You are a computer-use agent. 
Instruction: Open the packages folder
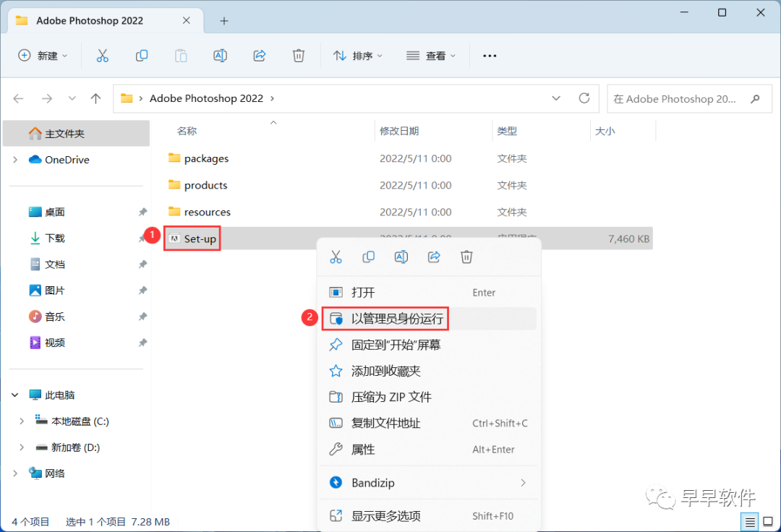(206, 158)
